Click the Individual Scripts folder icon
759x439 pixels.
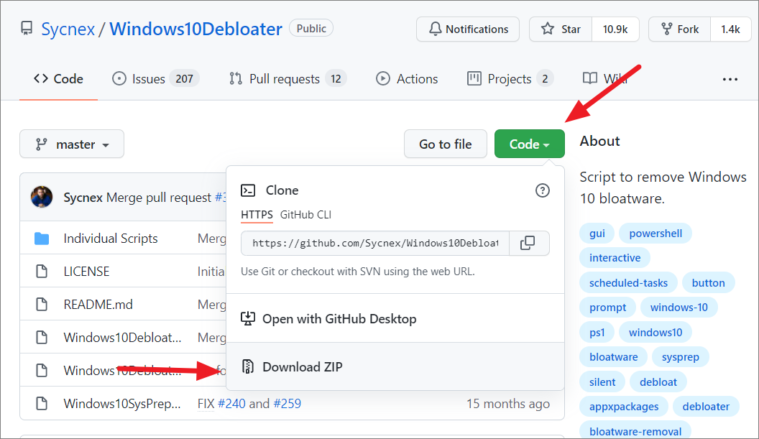coord(42,238)
